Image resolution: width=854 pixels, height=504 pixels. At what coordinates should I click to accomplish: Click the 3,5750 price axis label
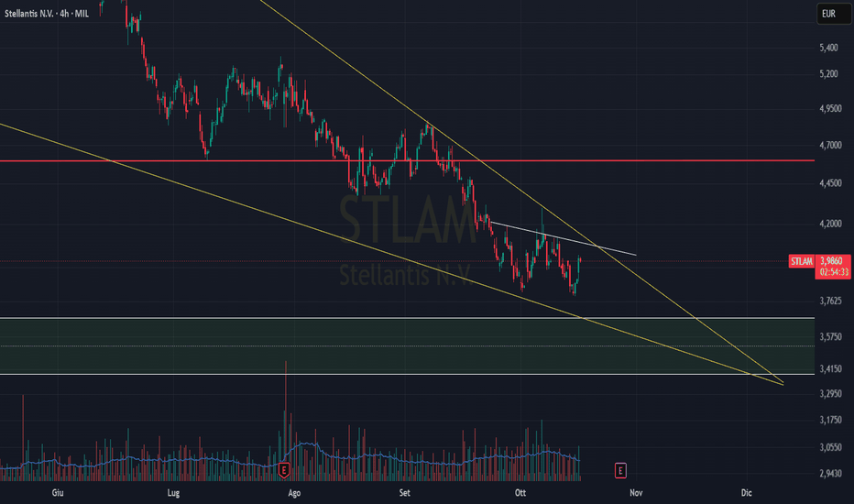pyautogui.click(x=830, y=337)
